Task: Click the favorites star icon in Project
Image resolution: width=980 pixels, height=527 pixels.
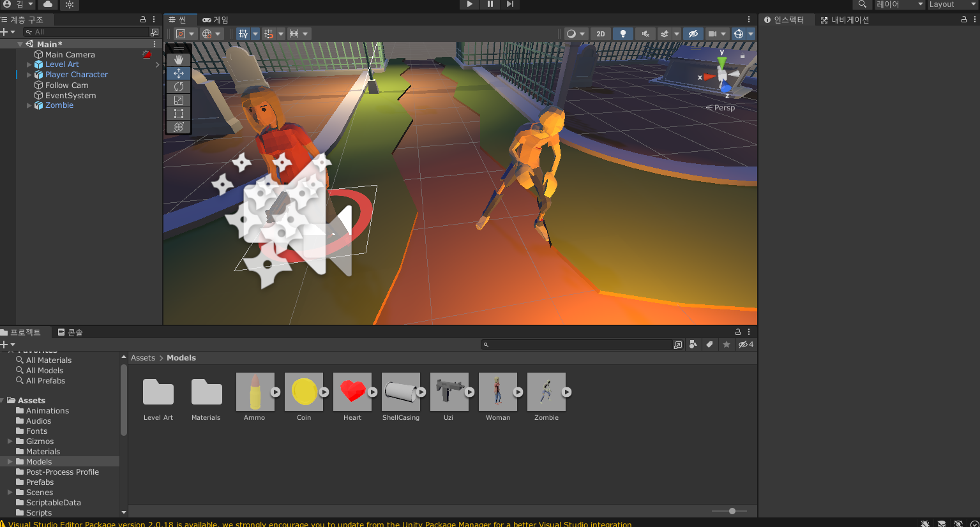Action: click(726, 345)
